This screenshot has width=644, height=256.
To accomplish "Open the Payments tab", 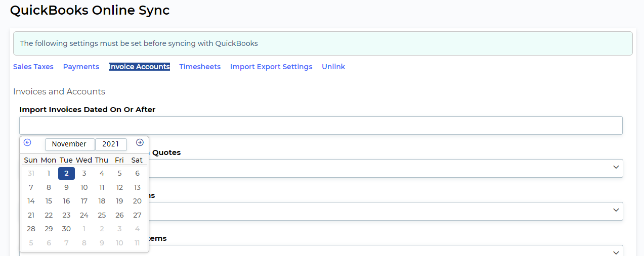I will coord(81,67).
